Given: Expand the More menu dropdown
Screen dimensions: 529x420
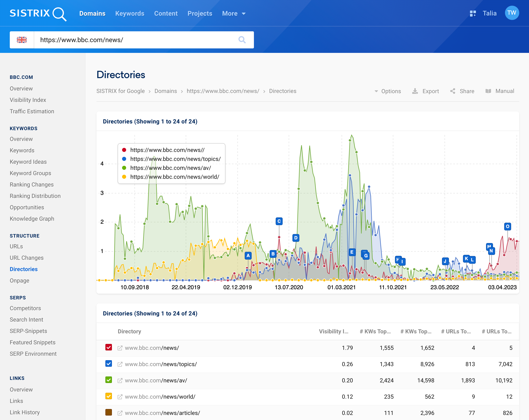Looking at the screenshot, I should (234, 13).
